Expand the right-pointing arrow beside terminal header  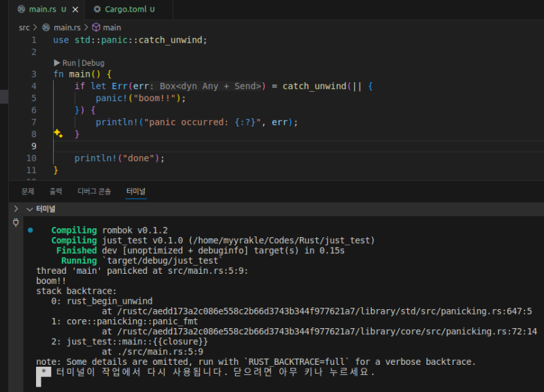point(16,209)
